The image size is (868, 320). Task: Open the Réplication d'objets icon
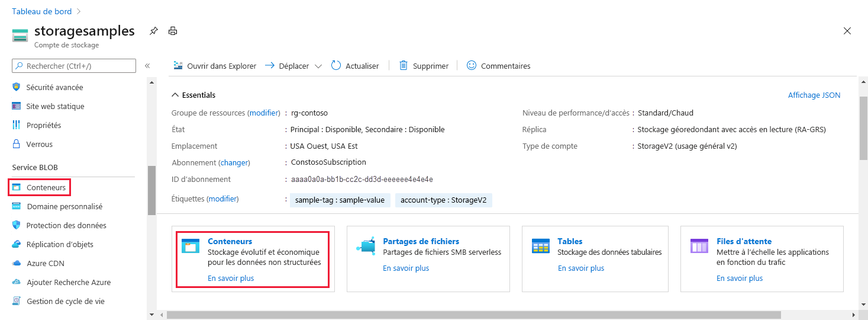17,244
